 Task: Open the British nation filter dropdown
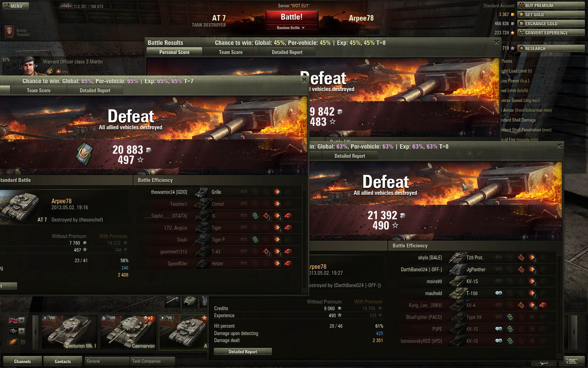(x=16, y=320)
